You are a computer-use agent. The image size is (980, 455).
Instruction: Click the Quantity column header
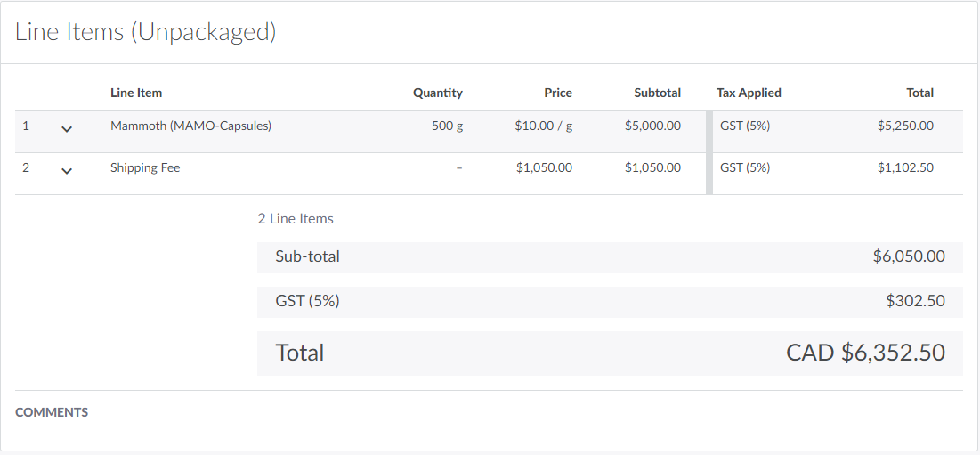(x=437, y=93)
